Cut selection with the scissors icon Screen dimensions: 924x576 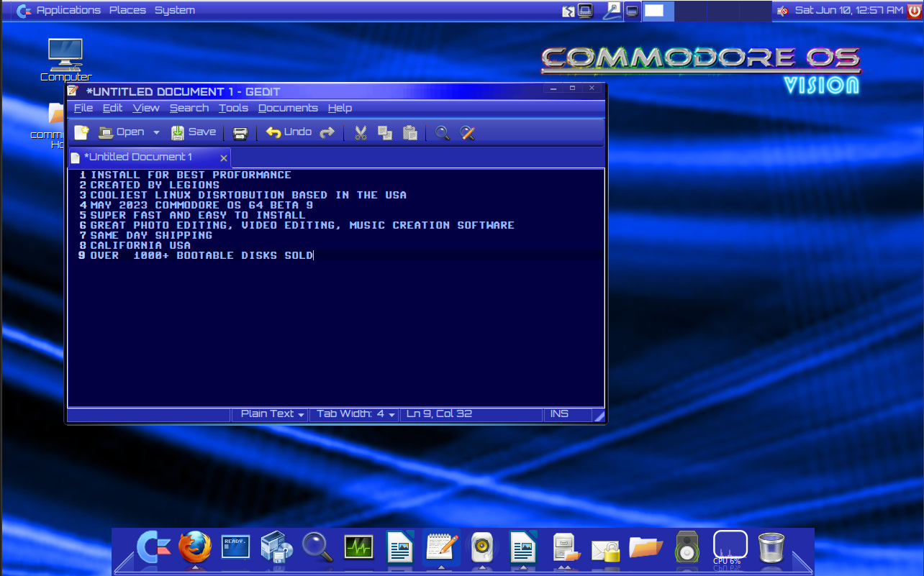[x=361, y=133]
